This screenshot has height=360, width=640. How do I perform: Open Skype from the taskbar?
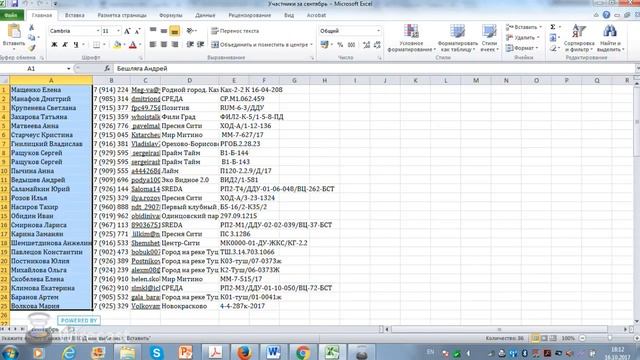pos(156,352)
